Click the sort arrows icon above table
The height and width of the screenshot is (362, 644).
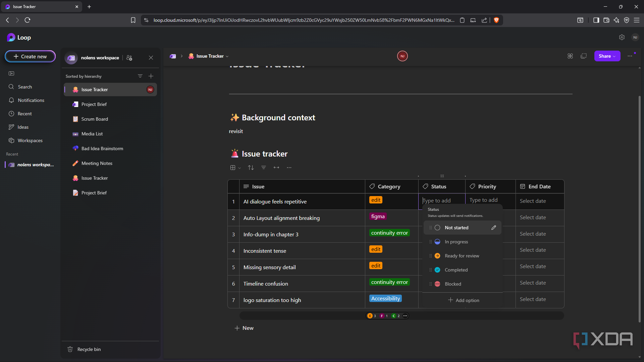251,168
